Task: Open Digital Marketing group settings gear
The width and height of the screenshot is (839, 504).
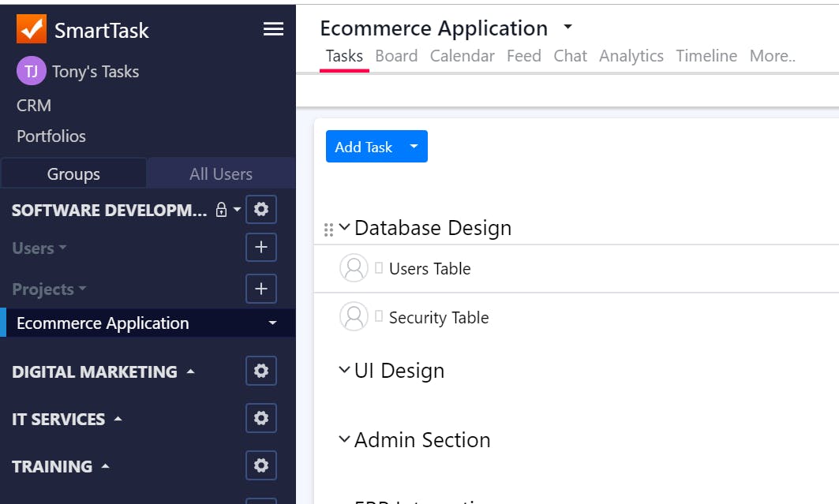Action: coord(261,371)
